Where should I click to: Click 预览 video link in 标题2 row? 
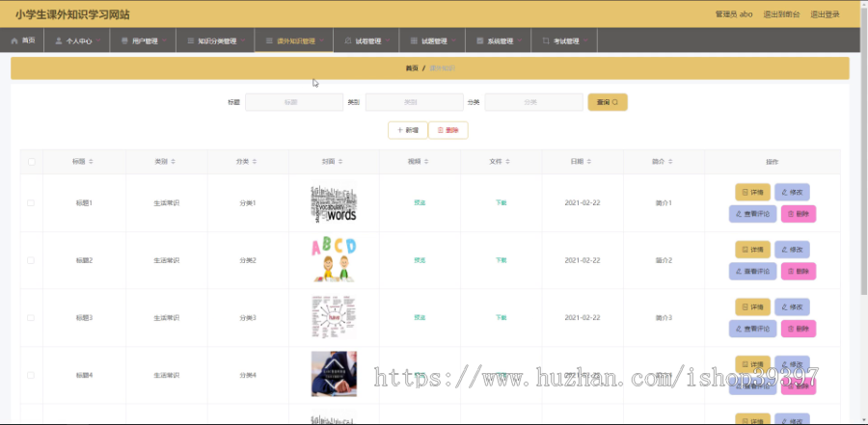click(420, 260)
